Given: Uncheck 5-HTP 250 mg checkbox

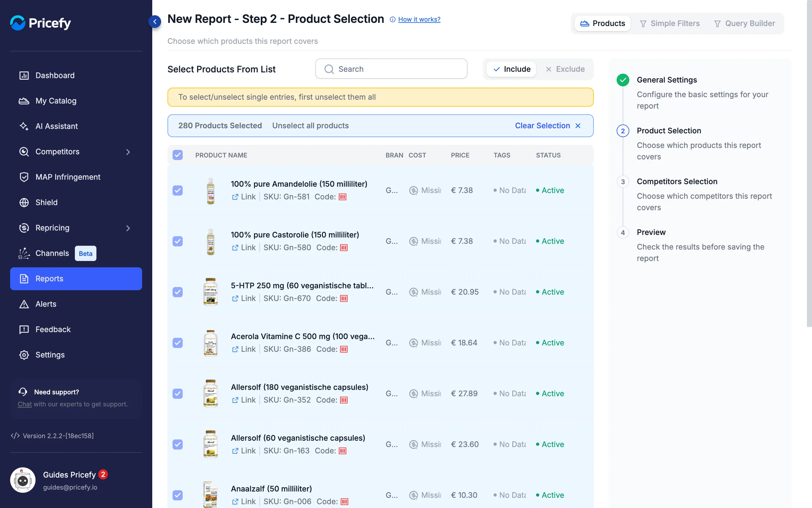Looking at the screenshot, I should tap(178, 292).
